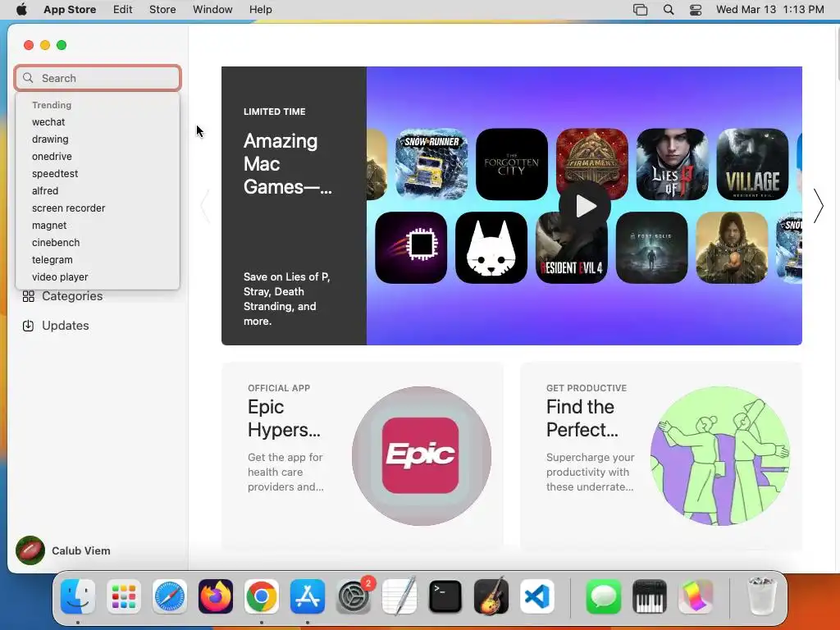This screenshot has height=630, width=840.
Task: Open the Edit menu
Action: [x=123, y=10]
